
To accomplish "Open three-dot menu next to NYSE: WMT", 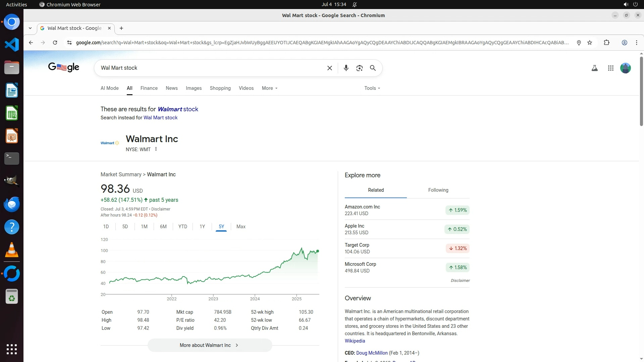I will pos(156,149).
